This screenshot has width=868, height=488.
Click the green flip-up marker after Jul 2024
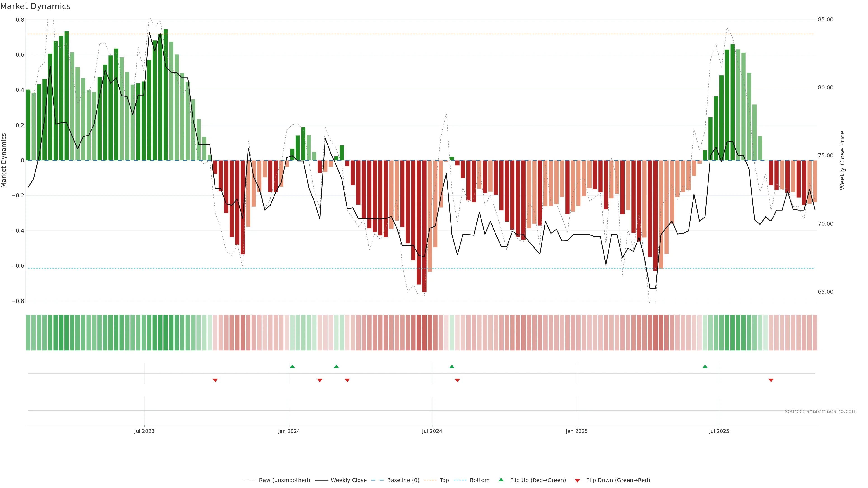(452, 366)
